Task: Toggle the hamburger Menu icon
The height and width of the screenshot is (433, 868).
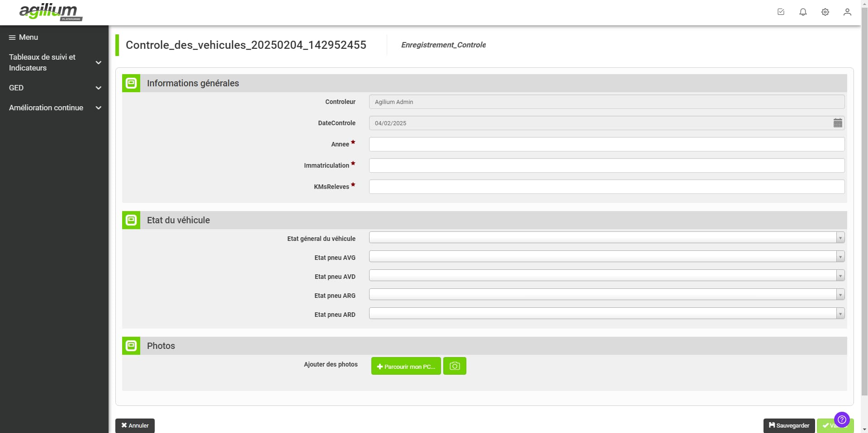Action: (x=12, y=38)
